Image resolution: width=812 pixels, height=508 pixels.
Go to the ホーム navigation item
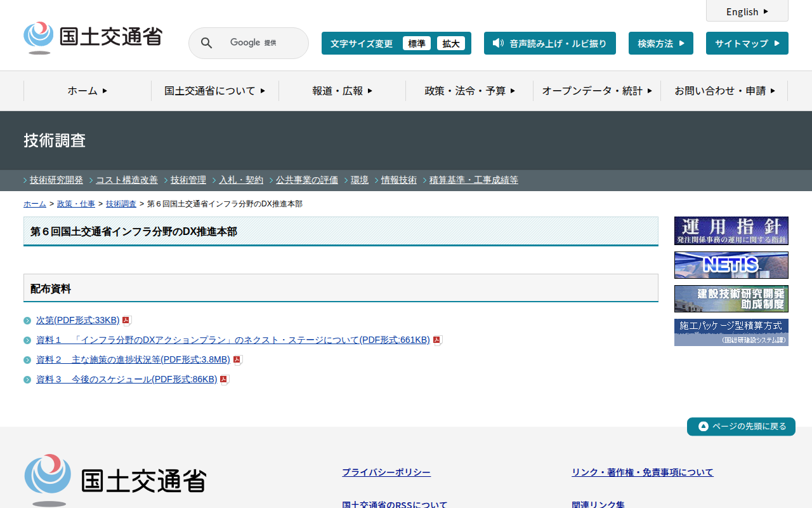click(x=88, y=91)
